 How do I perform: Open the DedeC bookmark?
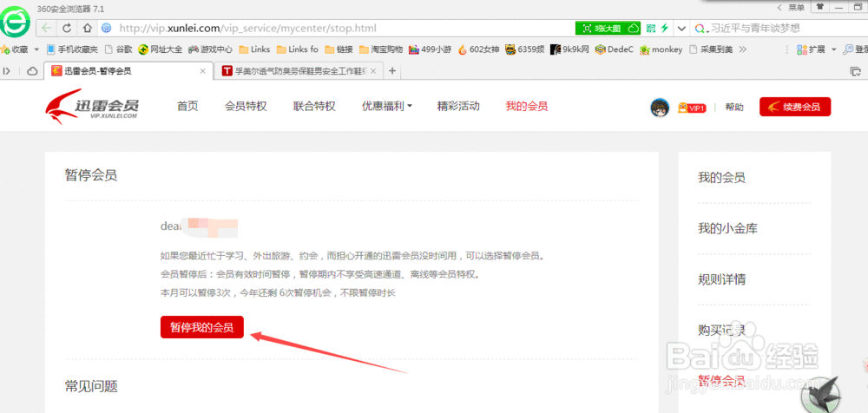pos(614,49)
